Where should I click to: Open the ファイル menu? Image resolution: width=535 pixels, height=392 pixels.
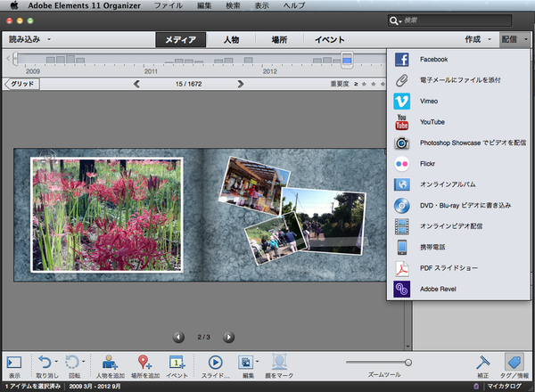(x=169, y=5)
